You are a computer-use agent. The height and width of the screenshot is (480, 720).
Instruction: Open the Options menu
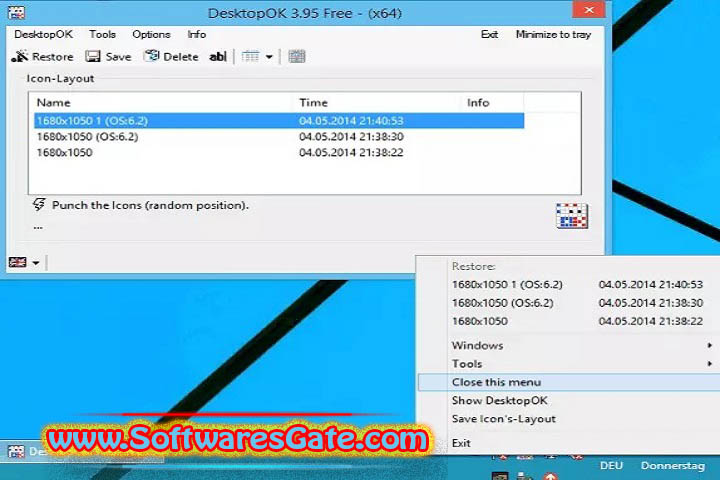pyautogui.click(x=151, y=34)
